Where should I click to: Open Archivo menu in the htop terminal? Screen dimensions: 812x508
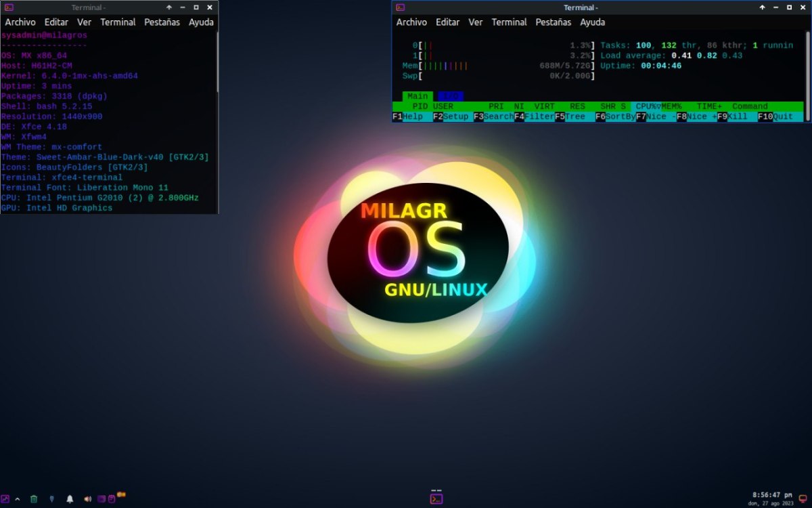pyautogui.click(x=411, y=22)
